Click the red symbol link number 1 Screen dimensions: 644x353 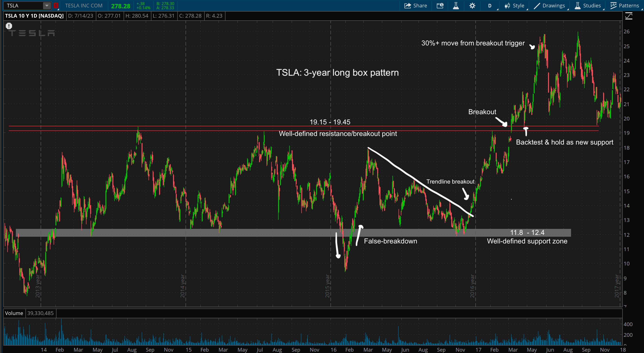pos(56,6)
